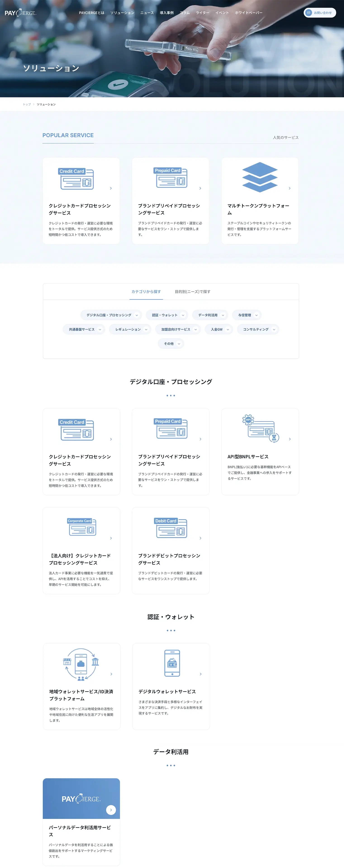Click the Prepaid Card icon under デジタル口座・プロセッシング
This screenshot has height=868, width=344.
[x=171, y=429]
